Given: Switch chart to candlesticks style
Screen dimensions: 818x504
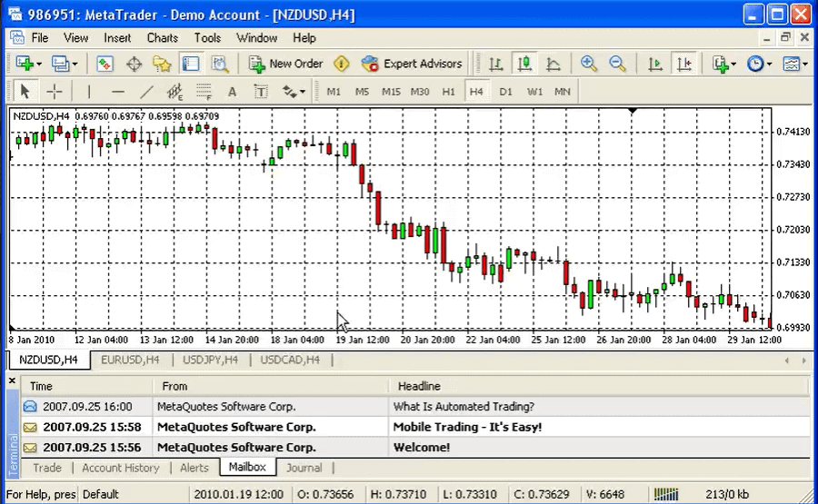Looking at the screenshot, I should pyautogui.click(x=524, y=64).
